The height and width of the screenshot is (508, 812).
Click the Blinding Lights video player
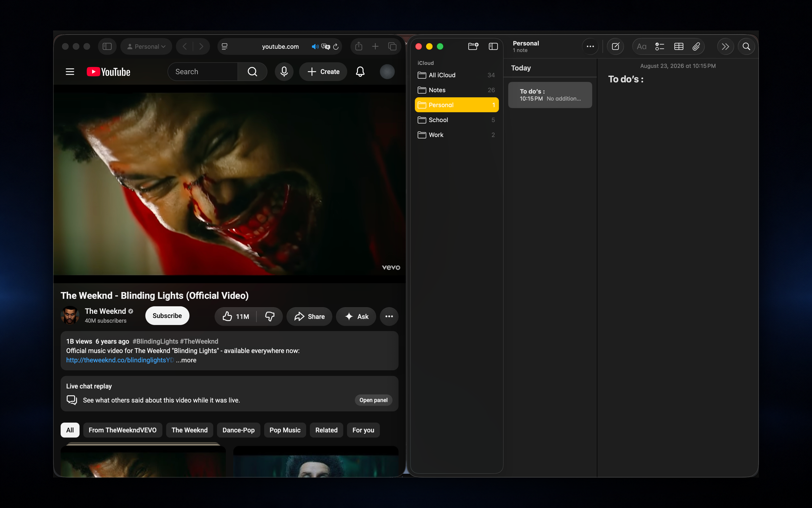[229, 184]
